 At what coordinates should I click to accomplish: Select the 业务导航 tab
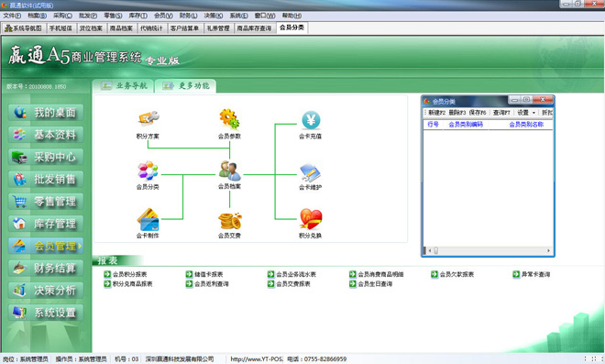tap(123, 85)
